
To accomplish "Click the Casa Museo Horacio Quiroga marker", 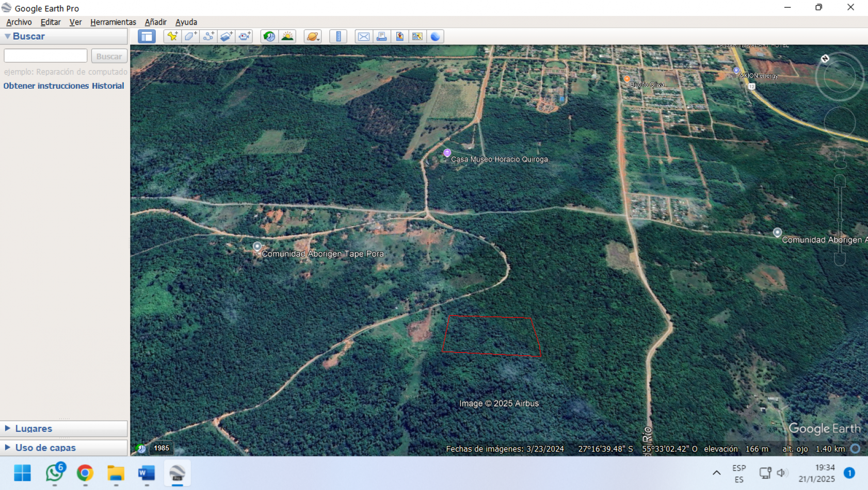I will pyautogui.click(x=447, y=153).
